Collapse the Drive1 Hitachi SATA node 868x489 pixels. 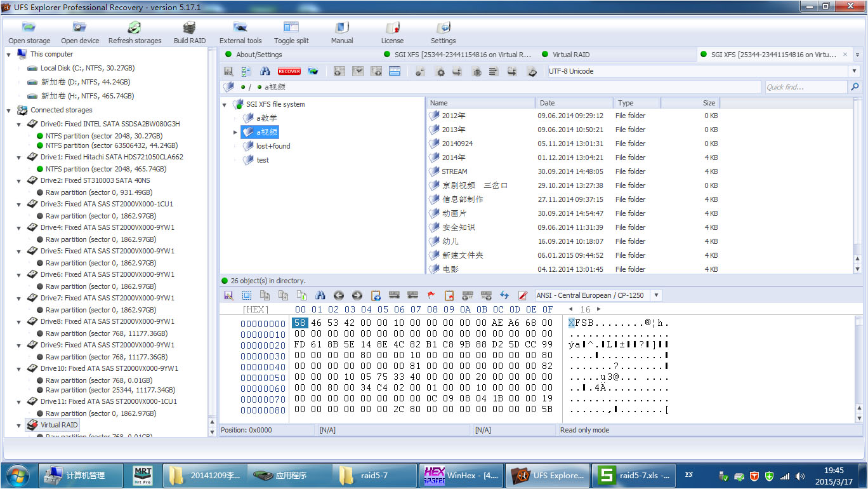point(19,157)
